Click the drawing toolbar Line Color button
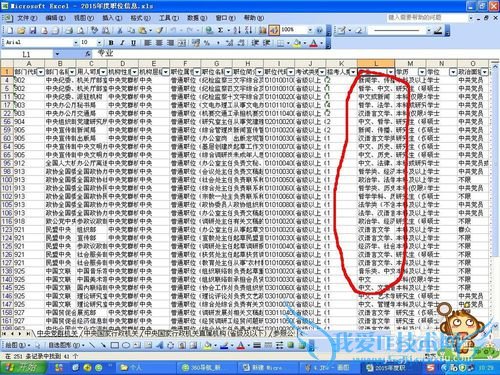 (224, 345)
